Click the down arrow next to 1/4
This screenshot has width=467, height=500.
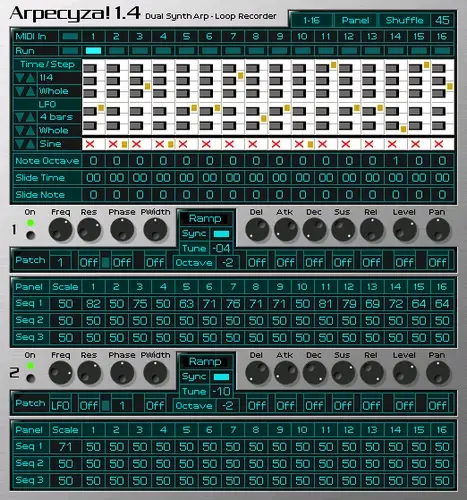(20, 78)
